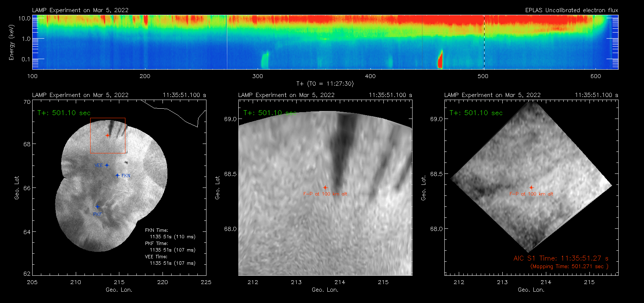644x303 pixels.
Task: Click the '(Mapping Time: 501.271 sec )' text
Action: pyautogui.click(x=569, y=267)
